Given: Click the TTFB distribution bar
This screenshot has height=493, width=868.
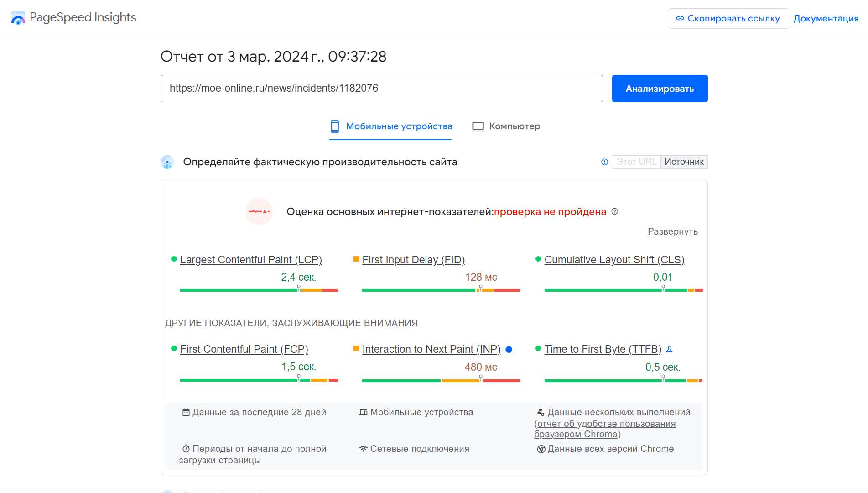Looking at the screenshot, I should pos(624,380).
